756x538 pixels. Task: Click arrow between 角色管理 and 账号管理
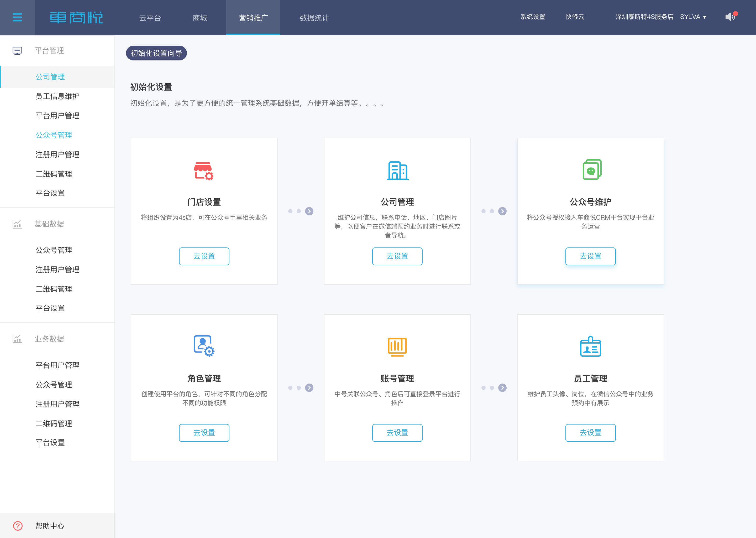[x=309, y=387]
